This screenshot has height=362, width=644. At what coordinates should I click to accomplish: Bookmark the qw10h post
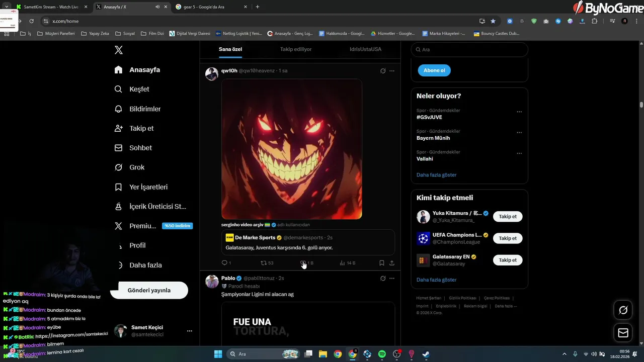click(x=382, y=263)
